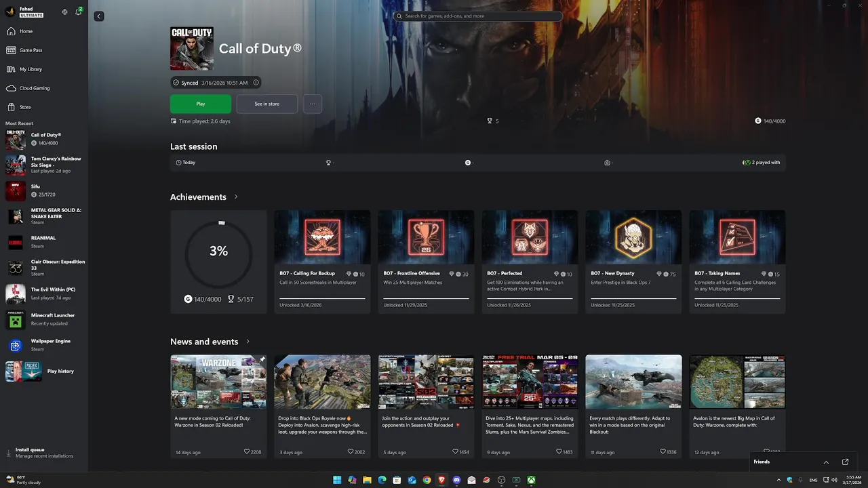The height and width of the screenshot is (488, 868).
Task: Click Today in Last session row
Action: coord(185,163)
